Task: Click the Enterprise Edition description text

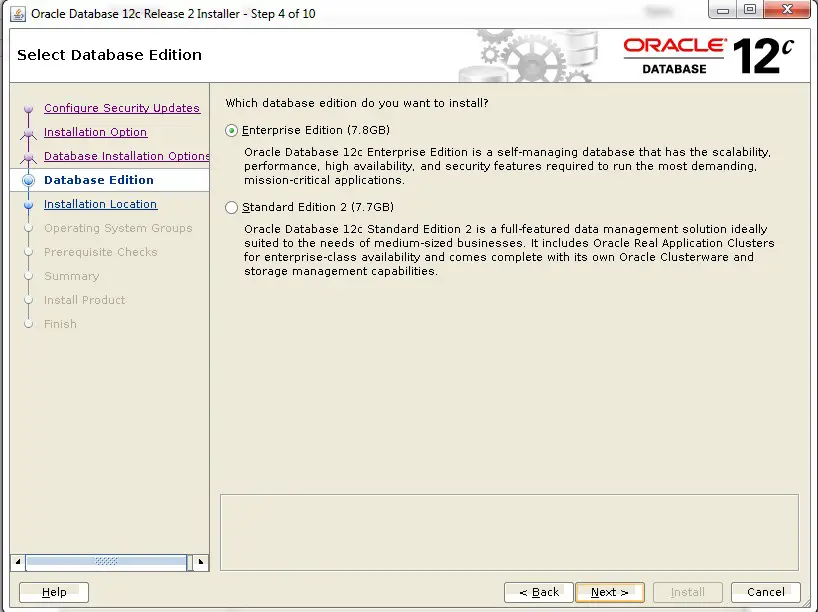Action: 507,166
